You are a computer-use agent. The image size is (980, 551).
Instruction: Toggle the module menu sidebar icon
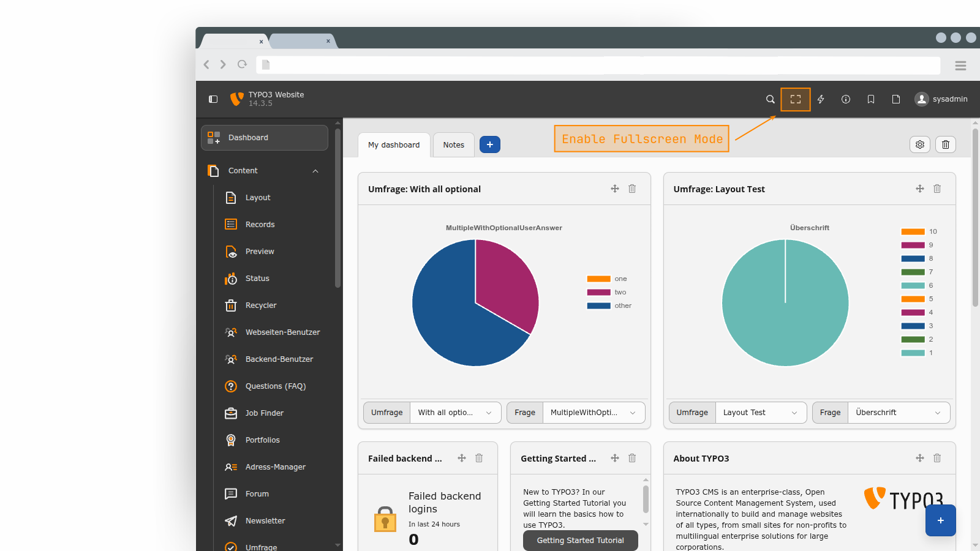tap(213, 99)
